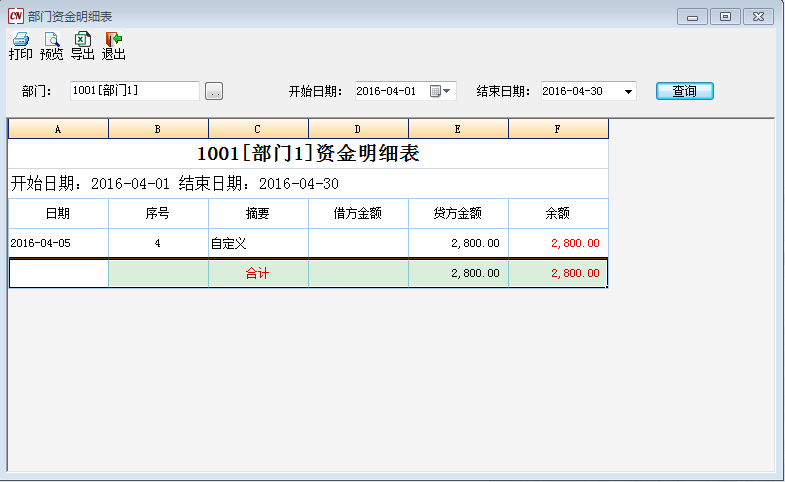Click the 打印 print icon

click(21, 46)
